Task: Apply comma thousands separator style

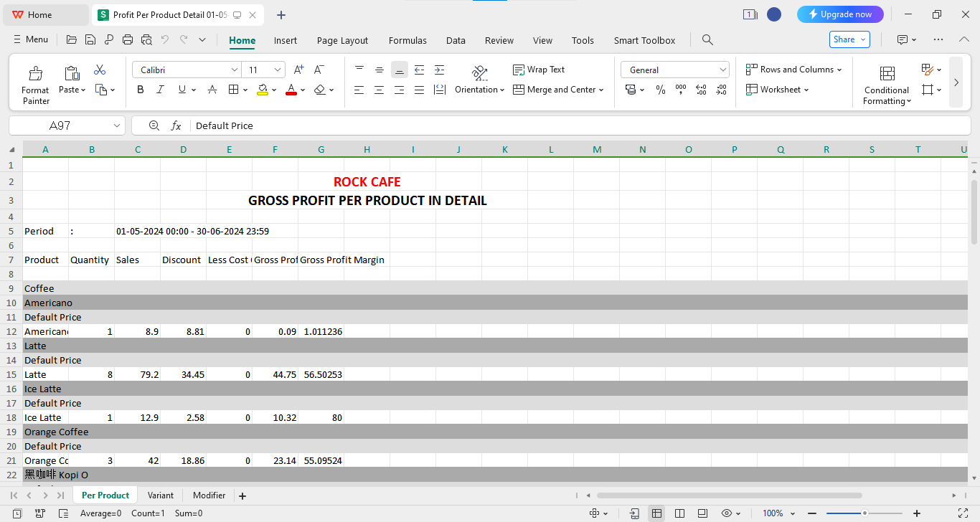Action: pyautogui.click(x=681, y=90)
